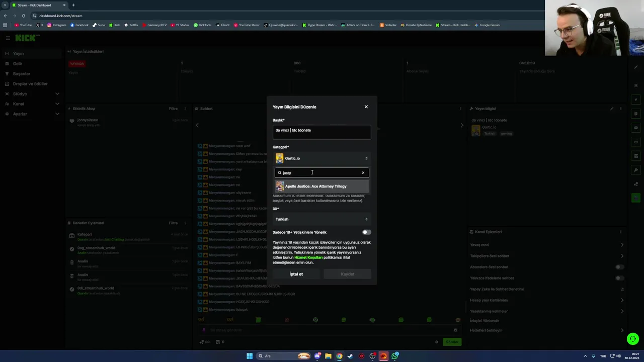
Task: Open the Kategori dropdown showing Gartic.io
Action: tap(321, 158)
